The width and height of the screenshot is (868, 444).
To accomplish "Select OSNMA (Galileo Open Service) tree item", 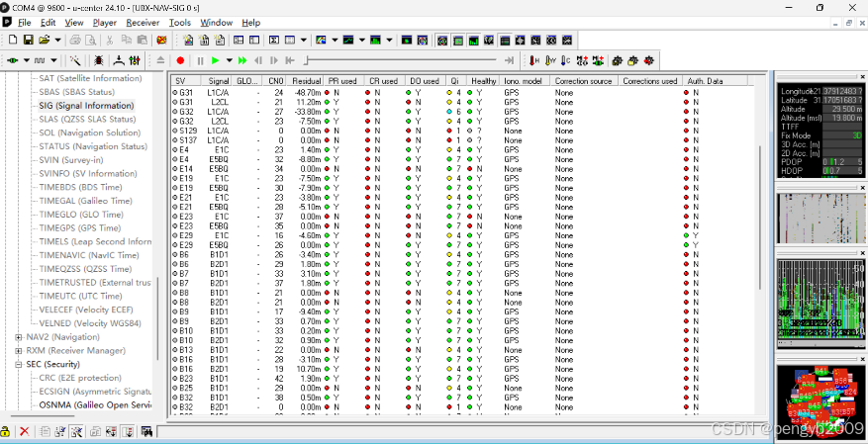I will pos(95,405).
